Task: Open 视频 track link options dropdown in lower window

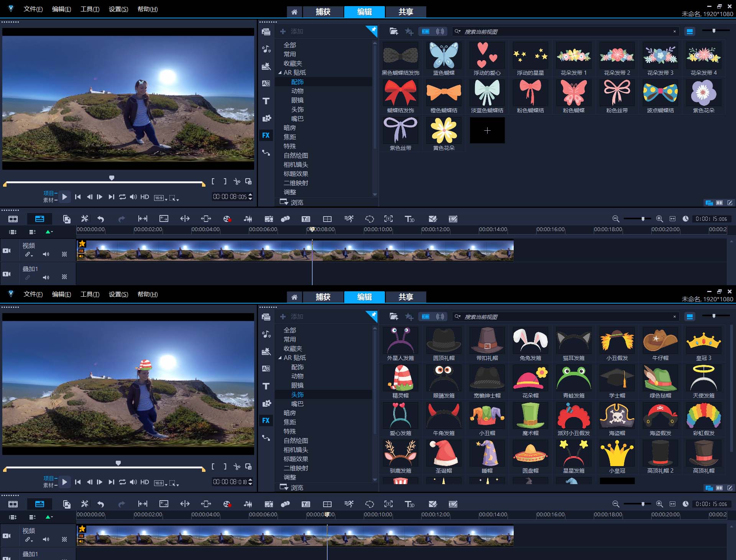Action: (29, 539)
